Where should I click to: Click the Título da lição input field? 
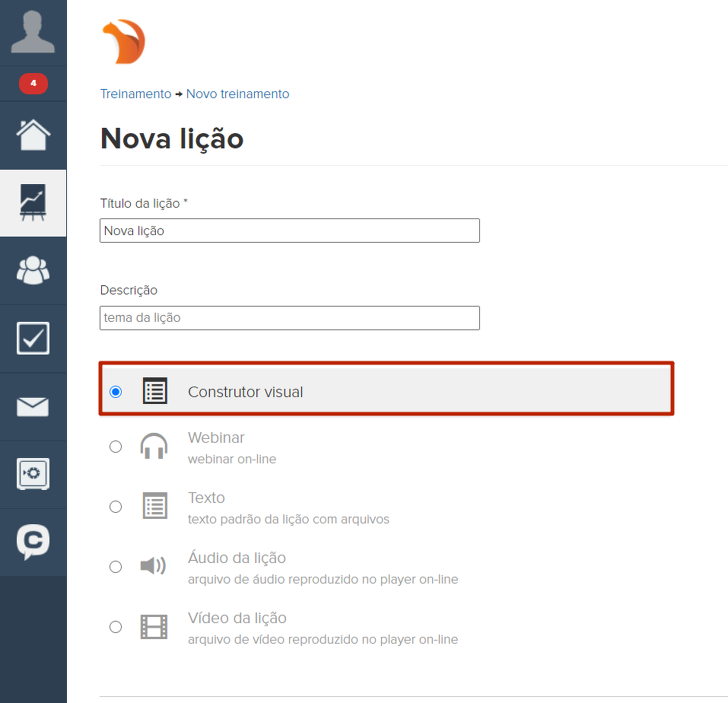pos(289,231)
